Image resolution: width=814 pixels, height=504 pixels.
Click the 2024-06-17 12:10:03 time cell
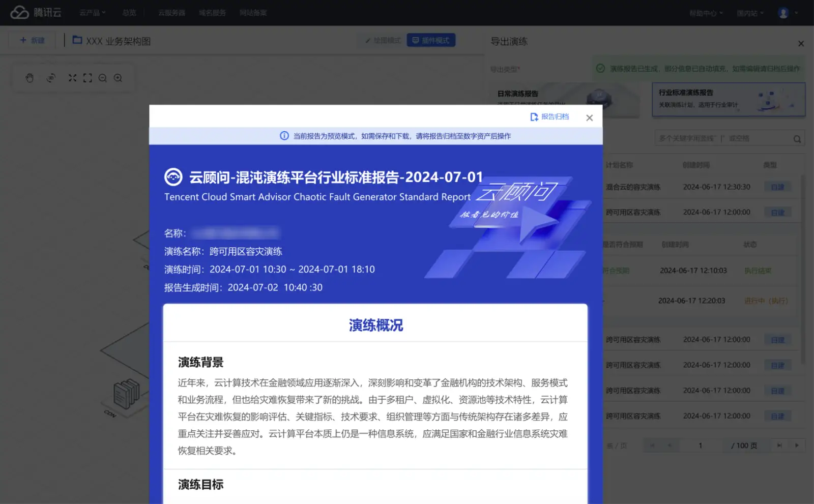point(693,271)
